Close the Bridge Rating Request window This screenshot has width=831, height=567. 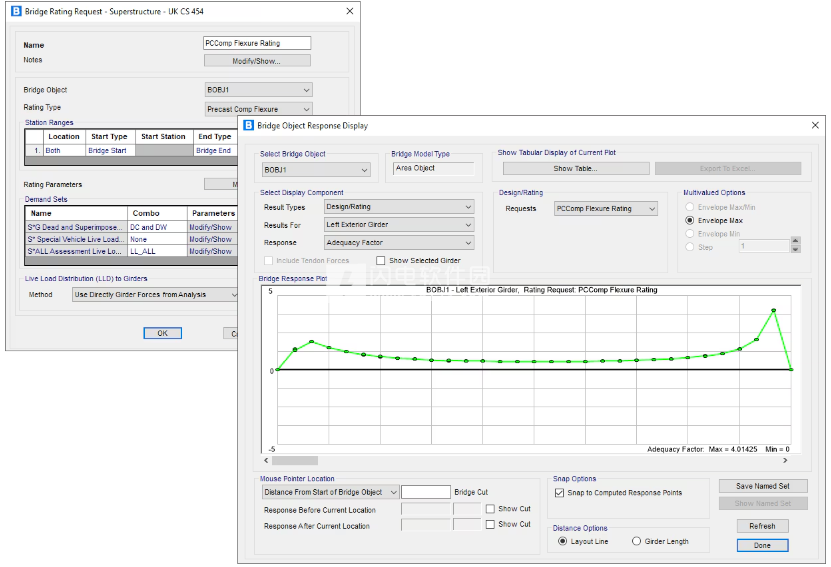(x=349, y=11)
